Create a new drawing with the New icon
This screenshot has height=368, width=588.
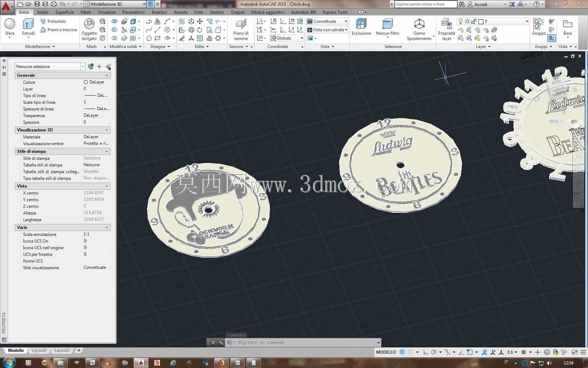[20, 4]
